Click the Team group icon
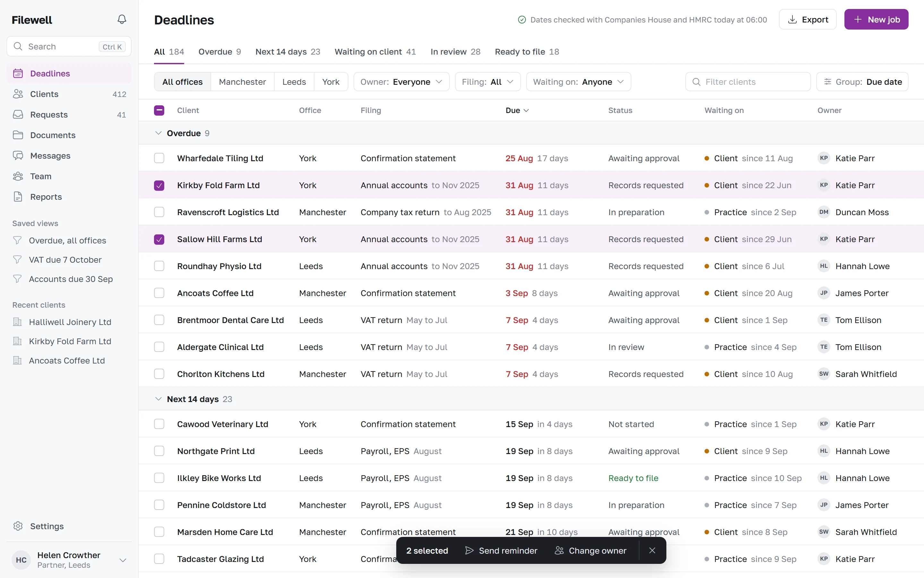The height and width of the screenshot is (578, 924). [x=18, y=176]
